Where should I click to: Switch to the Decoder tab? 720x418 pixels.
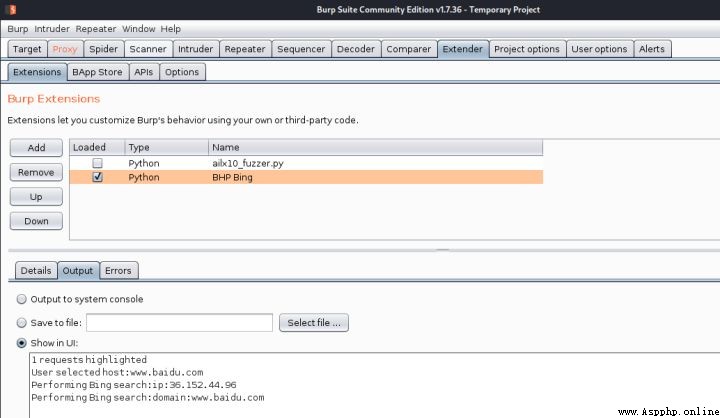[356, 49]
